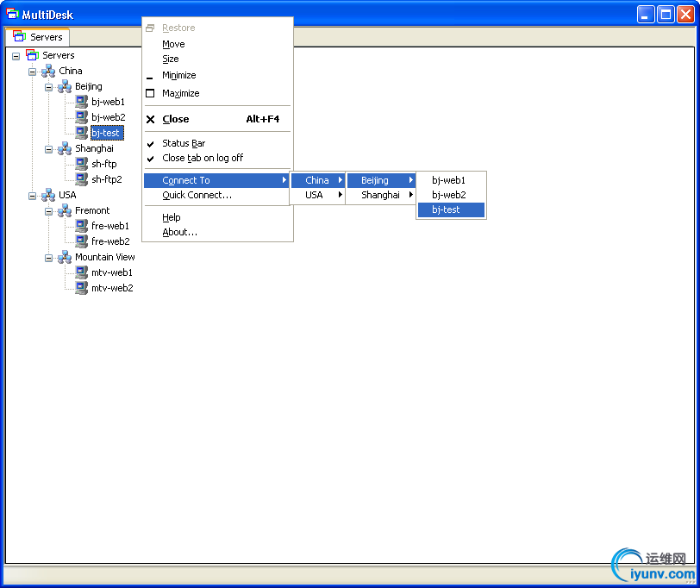The width and height of the screenshot is (700, 588).
Task: Choose Beijing in the China submenu
Action: (x=381, y=180)
